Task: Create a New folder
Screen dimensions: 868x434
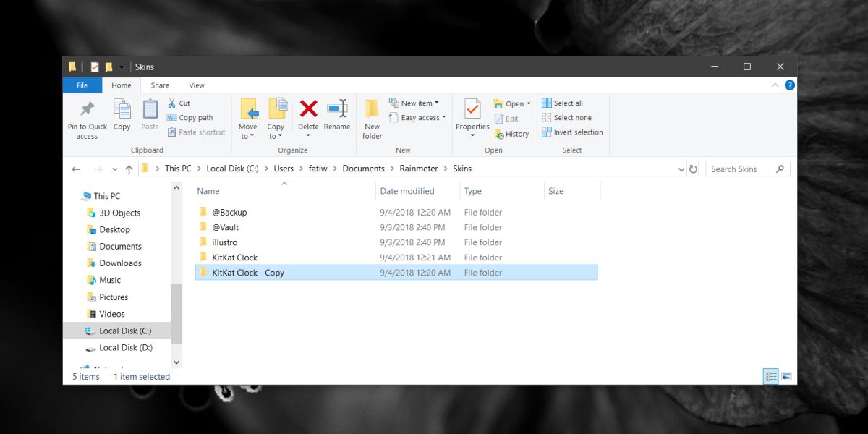Action: tap(373, 119)
